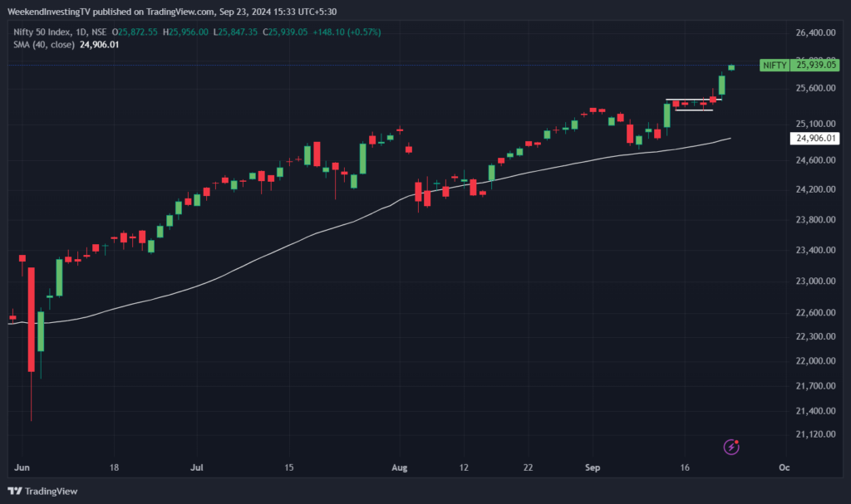Click the 26,400.00 price scale label
Viewport: 851px width, 504px height.
[x=815, y=32]
